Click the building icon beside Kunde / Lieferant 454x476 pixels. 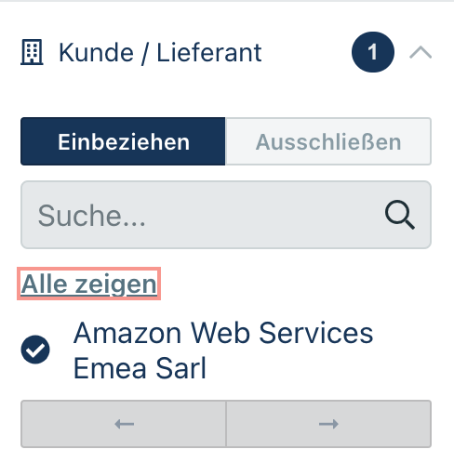[32, 52]
